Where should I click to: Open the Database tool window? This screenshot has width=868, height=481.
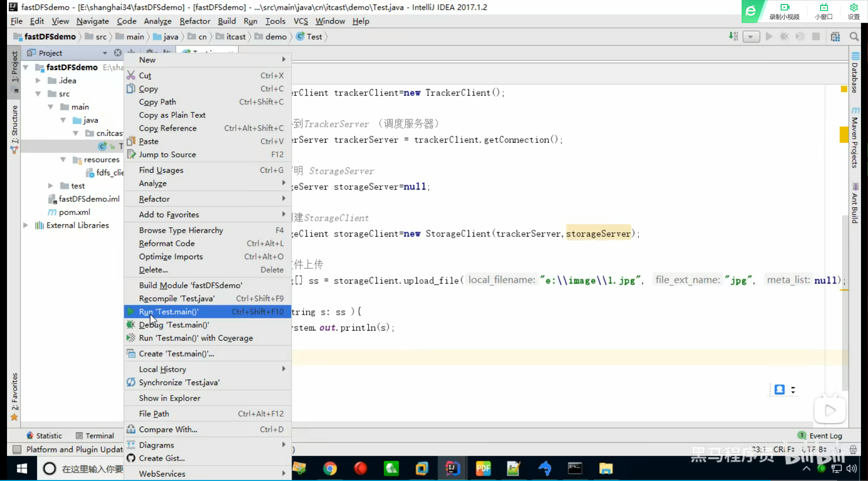tap(855, 73)
